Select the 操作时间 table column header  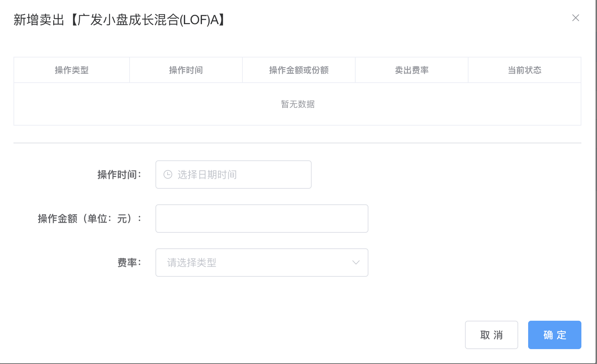coord(186,70)
